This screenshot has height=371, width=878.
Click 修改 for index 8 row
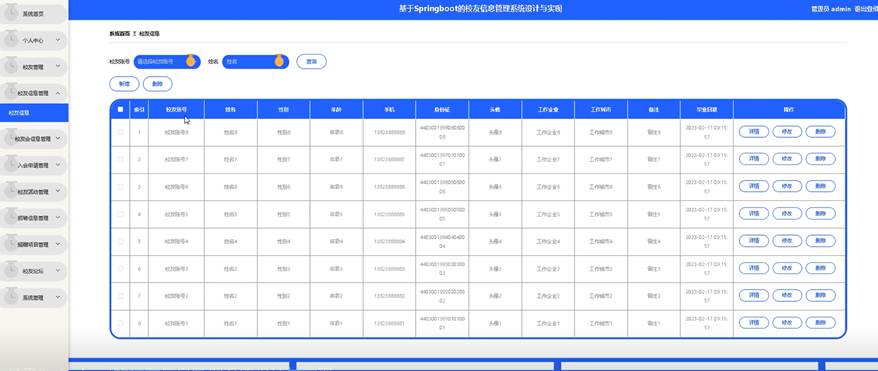tap(787, 323)
